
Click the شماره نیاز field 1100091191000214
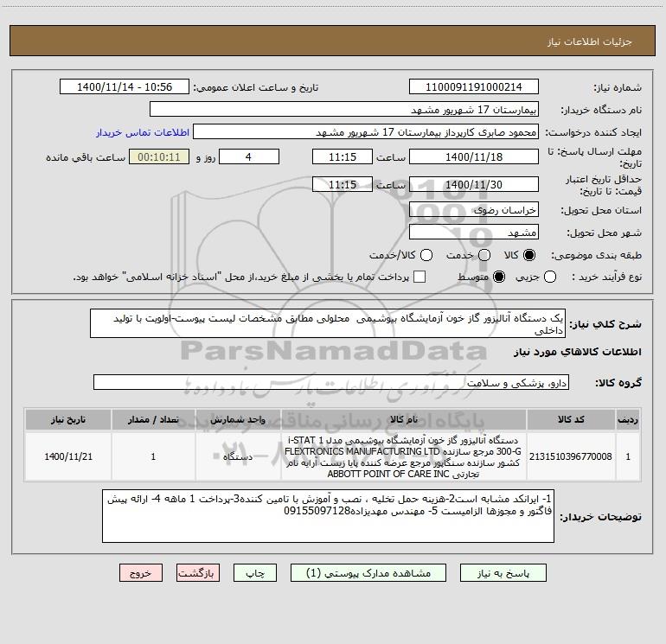point(474,87)
